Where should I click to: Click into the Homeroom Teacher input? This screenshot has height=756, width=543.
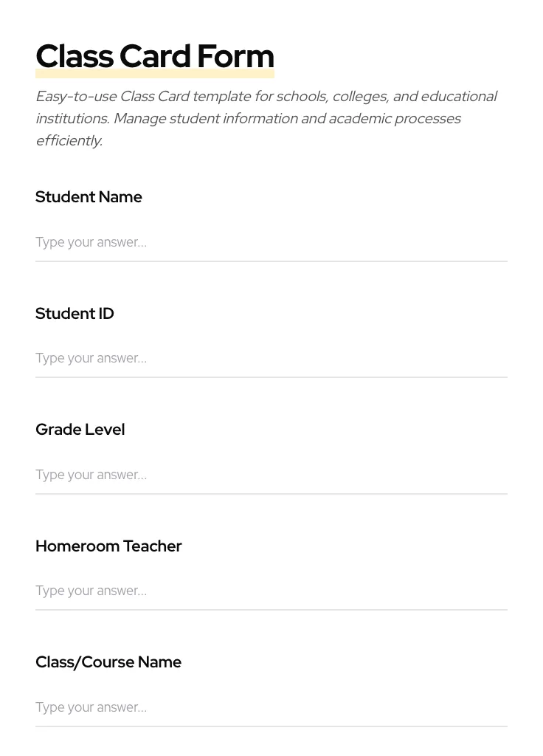pyautogui.click(x=271, y=591)
